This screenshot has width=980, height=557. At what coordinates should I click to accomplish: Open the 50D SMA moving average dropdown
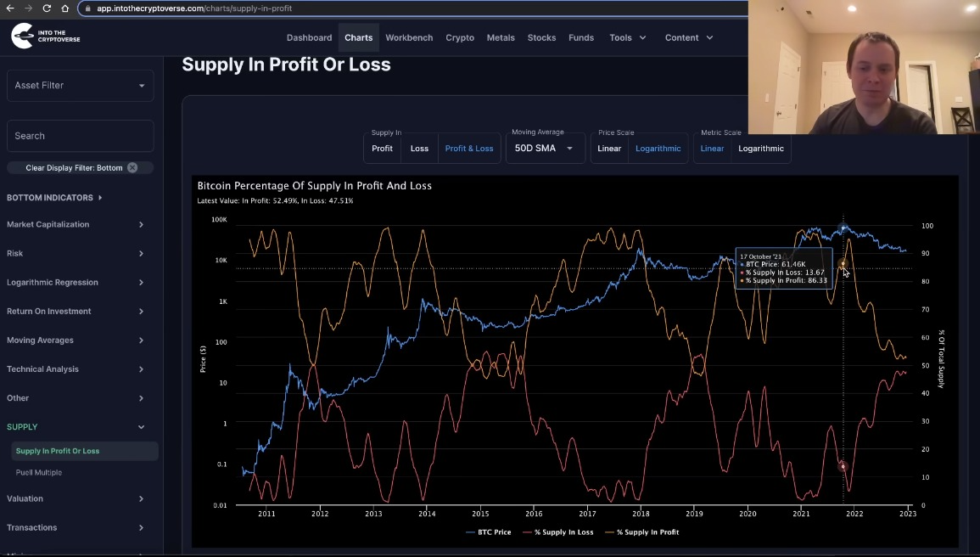pos(545,148)
